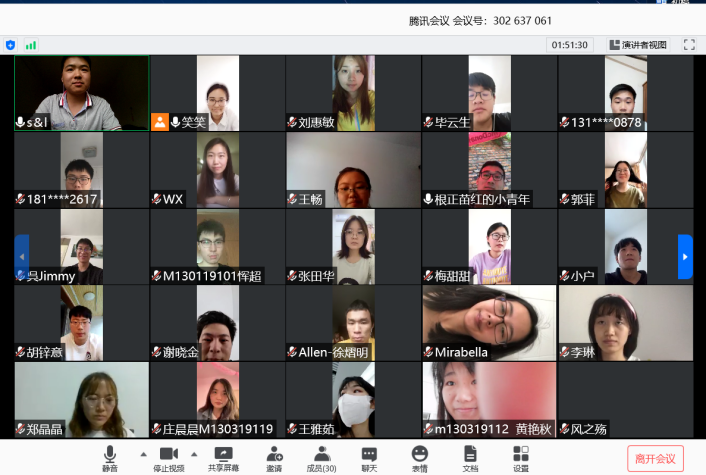Image resolution: width=706 pixels, height=475 pixels.
Task: Open the 文档 documents icon
Action: click(470, 458)
